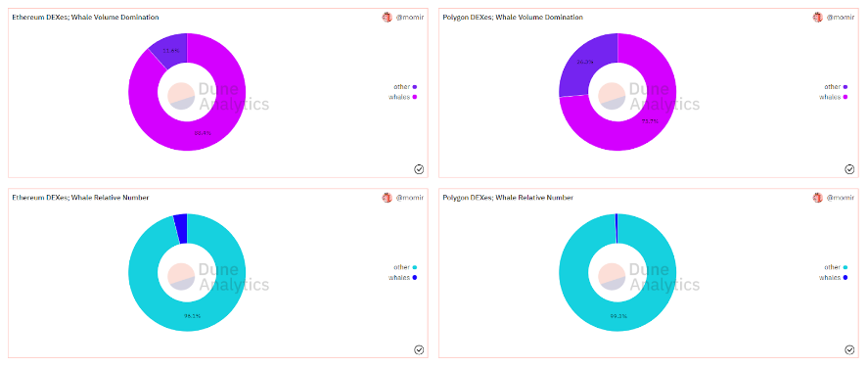Toggle 'other' legend in Ethereum Whale Relative Number chart

(x=405, y=267)
